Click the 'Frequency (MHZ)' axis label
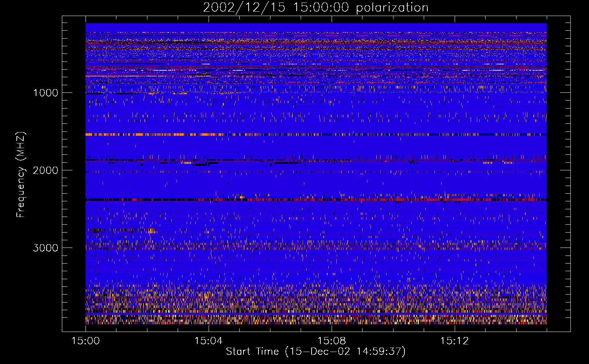This screenshot has width=589, height=364. click(x=21, y=175)
